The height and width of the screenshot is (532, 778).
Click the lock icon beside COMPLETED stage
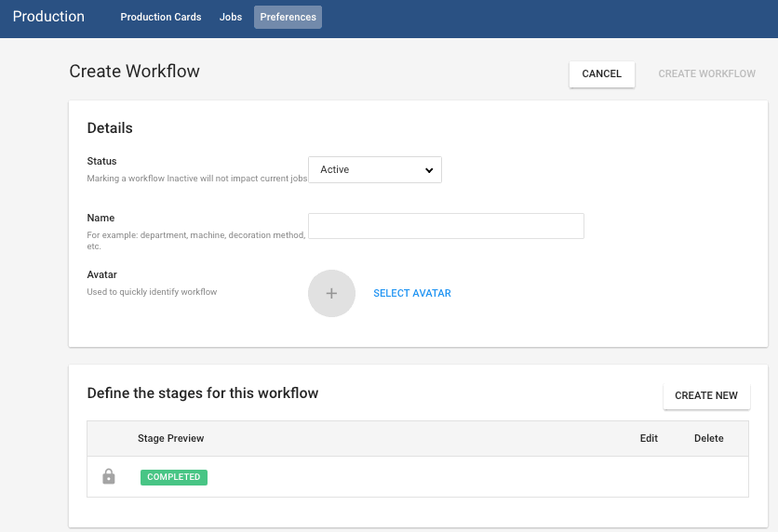[109, 476]
